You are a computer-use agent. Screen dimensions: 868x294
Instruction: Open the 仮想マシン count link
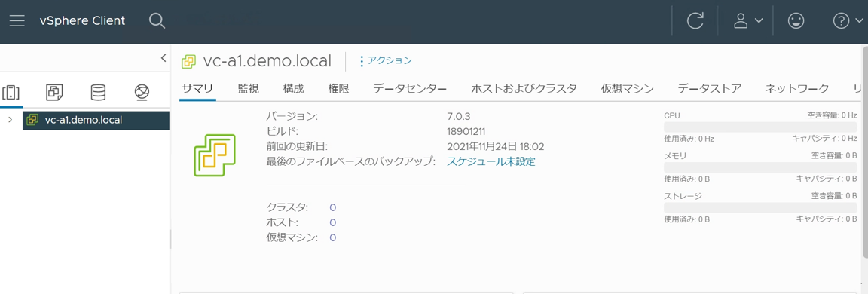click(333, 237)
